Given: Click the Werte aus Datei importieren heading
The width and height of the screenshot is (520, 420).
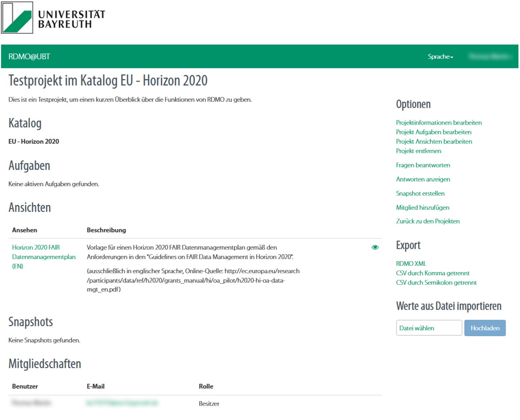Looking at the screenshot, I should pos(449,306).
